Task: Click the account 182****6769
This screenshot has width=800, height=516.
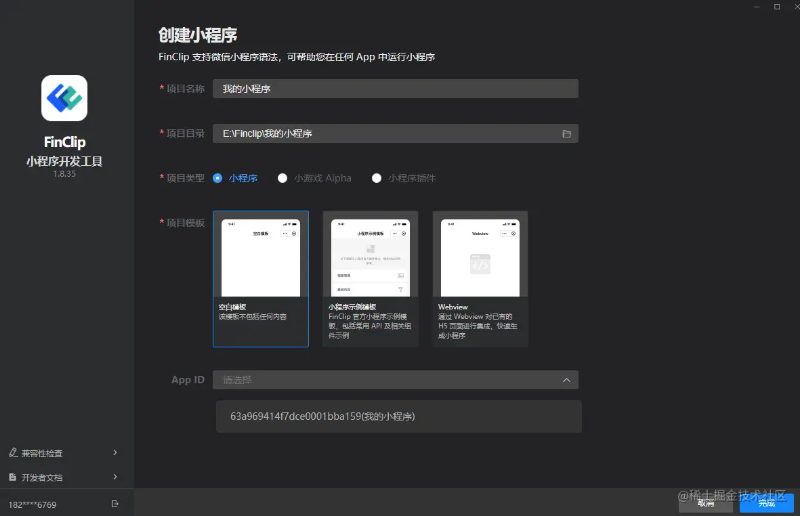Action: tap(33, 505)
